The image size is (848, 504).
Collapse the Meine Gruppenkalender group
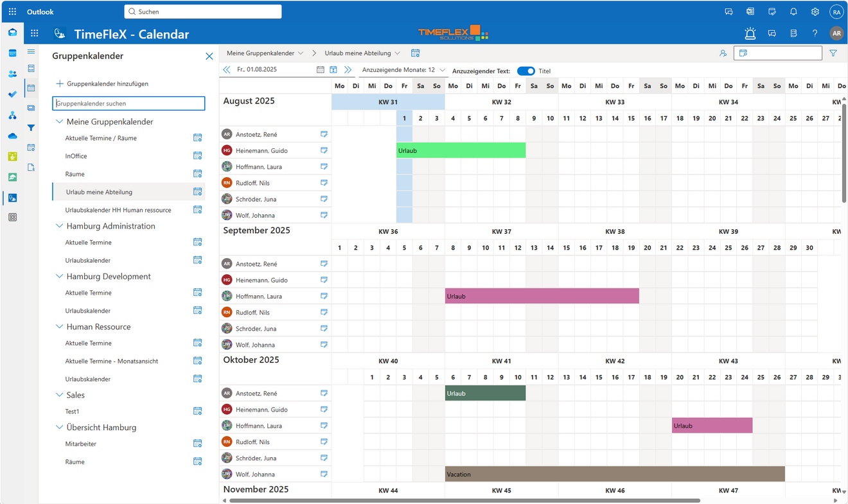click(59, 121)
